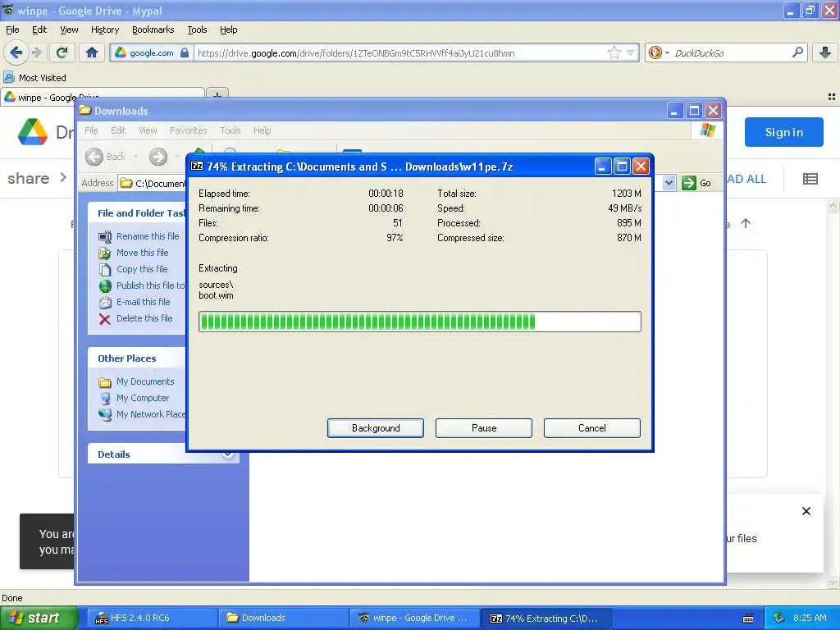Click Back in Downloads window
This screenshot has width=840, height=630.
106,157
